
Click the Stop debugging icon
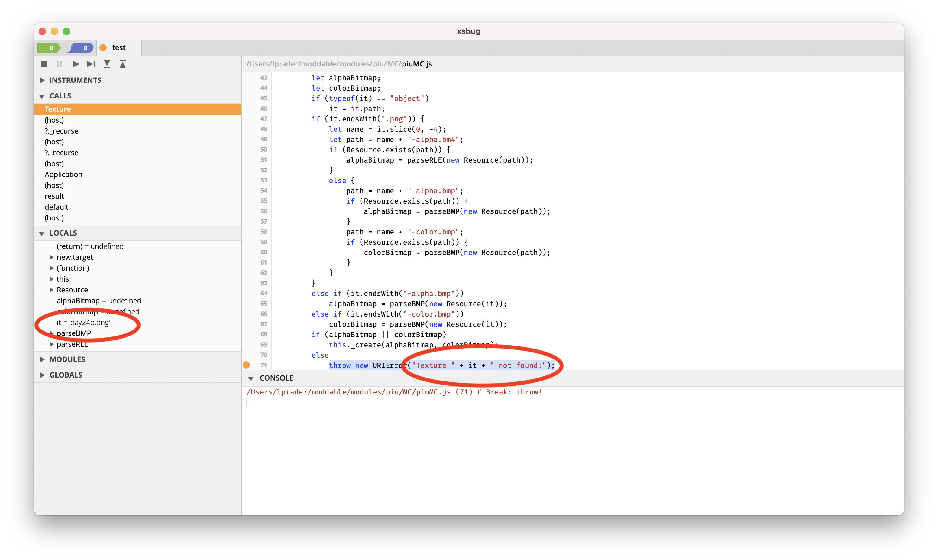point(44,64)
